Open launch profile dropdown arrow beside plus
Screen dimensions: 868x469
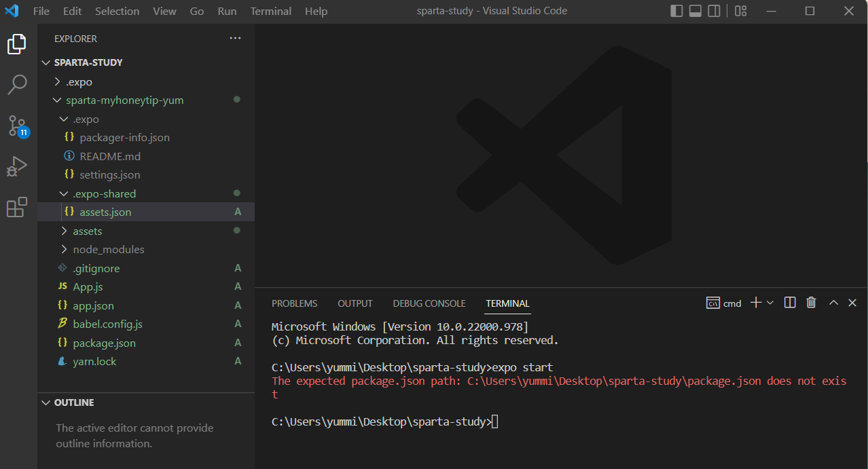770,303
